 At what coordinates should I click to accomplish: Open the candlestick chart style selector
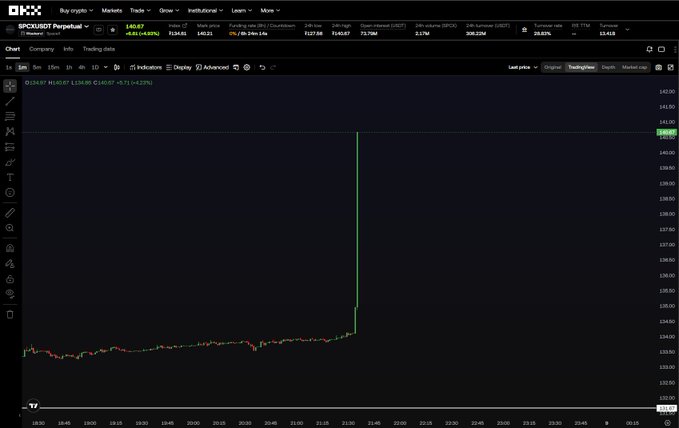coord(117,67)
